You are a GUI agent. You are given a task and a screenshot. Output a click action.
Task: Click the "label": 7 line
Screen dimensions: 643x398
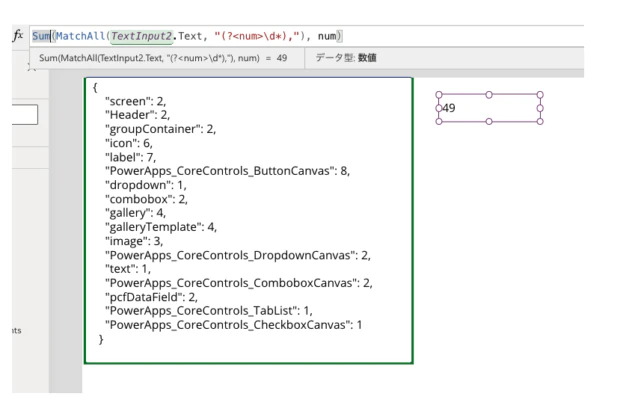tap(130, 157)
